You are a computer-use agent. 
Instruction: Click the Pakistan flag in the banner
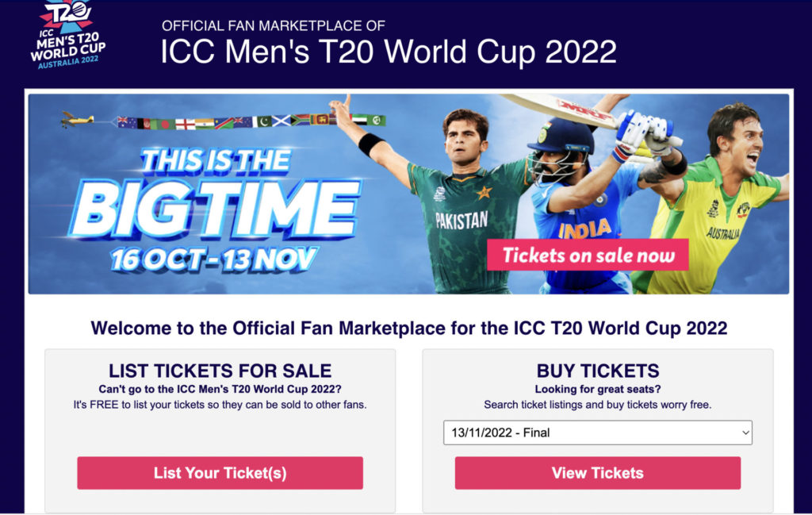click(262, 121)
